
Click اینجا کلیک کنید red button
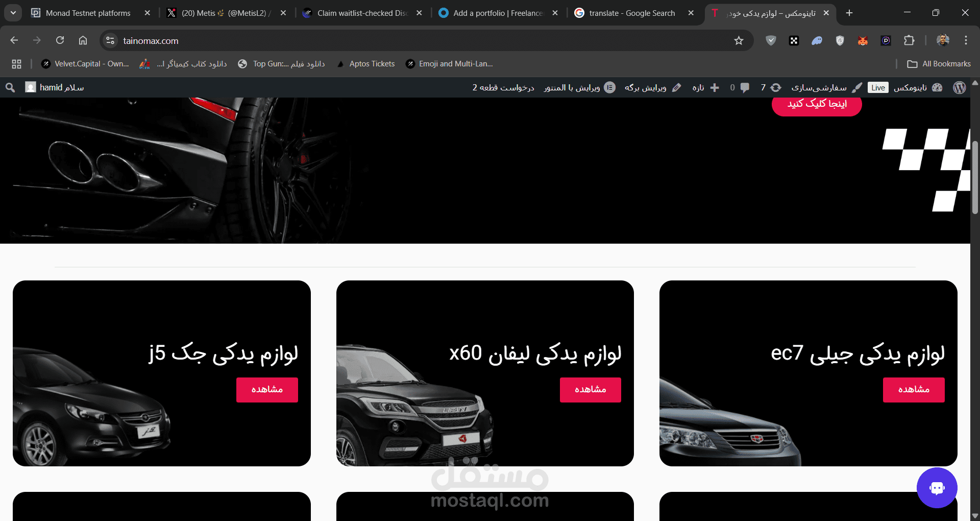(x=817, y=104)
